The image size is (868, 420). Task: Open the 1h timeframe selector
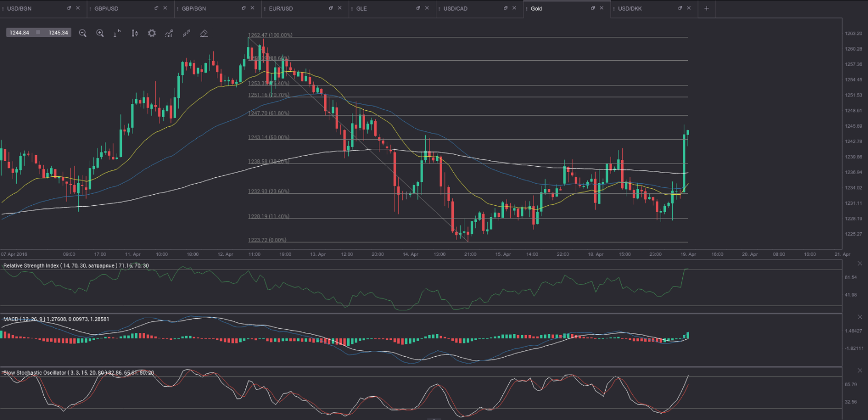click(117, 33)
